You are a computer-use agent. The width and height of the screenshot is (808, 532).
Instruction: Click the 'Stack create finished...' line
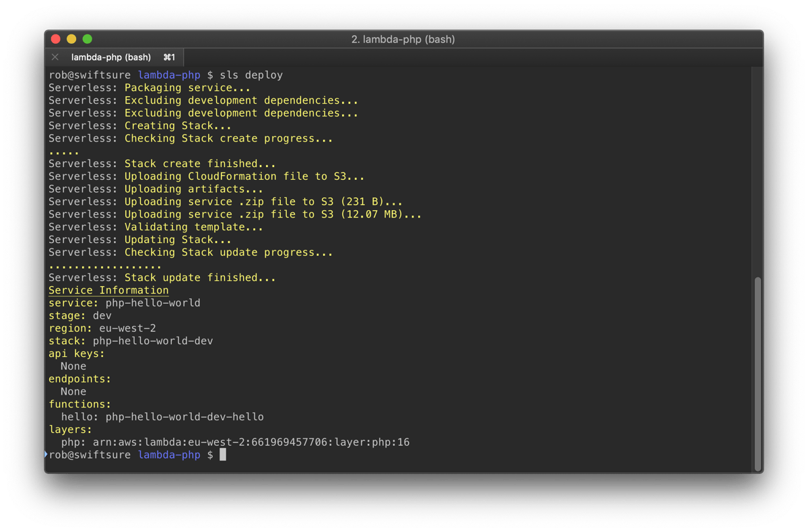[x=162, y=164]
